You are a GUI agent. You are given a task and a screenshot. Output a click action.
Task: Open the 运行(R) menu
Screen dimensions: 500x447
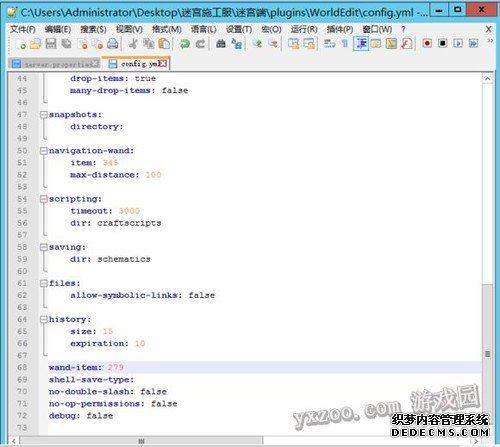304,29
